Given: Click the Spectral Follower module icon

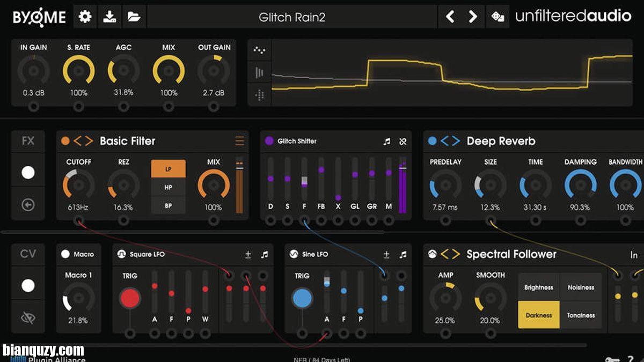Looking at the screenshot, I should coord(432,254).
